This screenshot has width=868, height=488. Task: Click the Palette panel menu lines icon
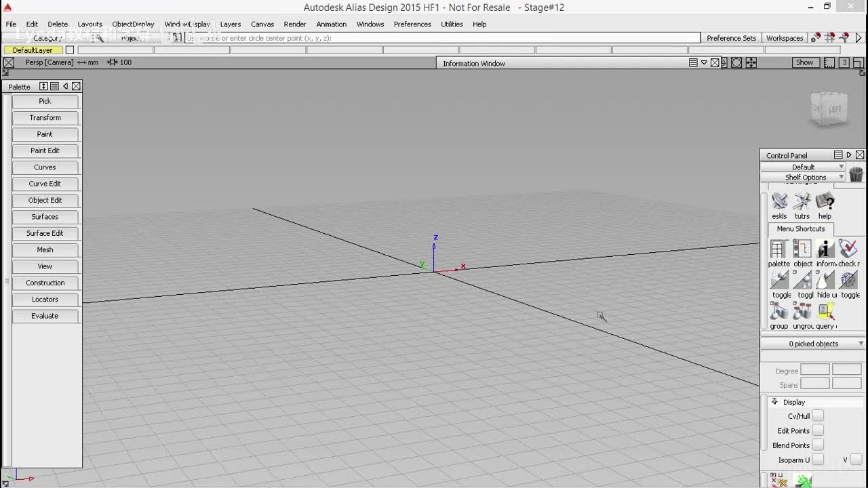(54, 86)
